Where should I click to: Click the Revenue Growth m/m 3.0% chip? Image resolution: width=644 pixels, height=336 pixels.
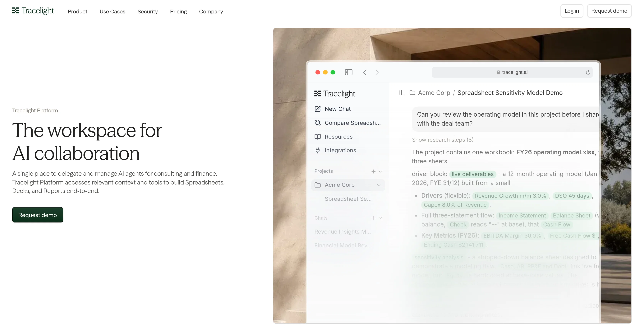510,196
